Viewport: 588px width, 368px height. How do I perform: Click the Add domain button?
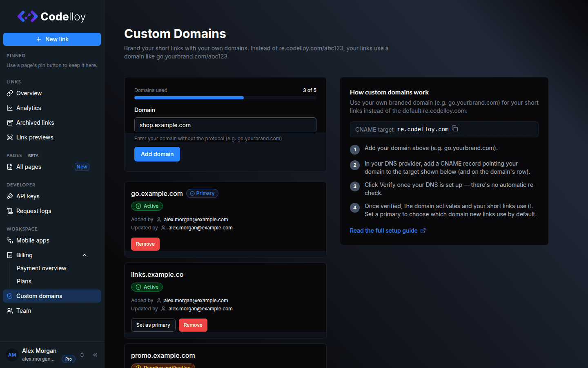coord(157,154)
